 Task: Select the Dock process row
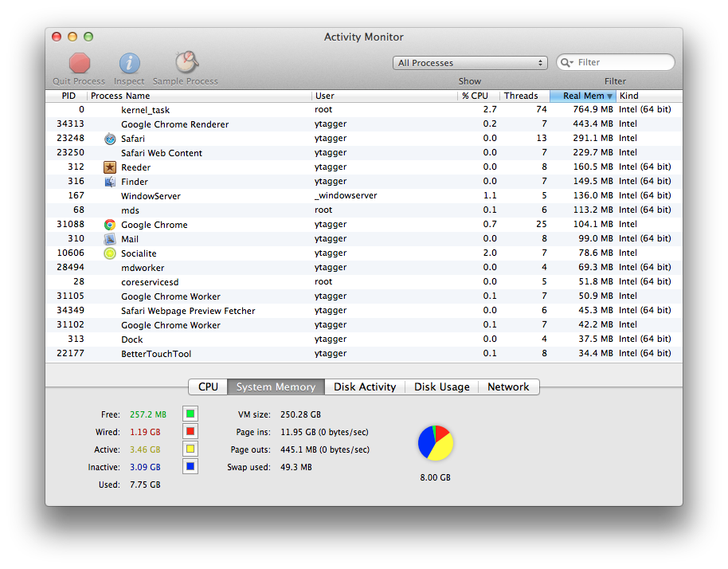tap(364, 339)
